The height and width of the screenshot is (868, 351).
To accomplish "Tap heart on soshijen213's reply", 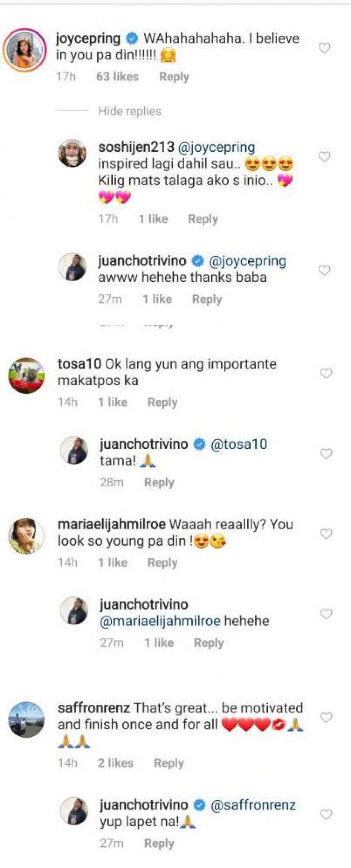I will [x=324, y=157].
